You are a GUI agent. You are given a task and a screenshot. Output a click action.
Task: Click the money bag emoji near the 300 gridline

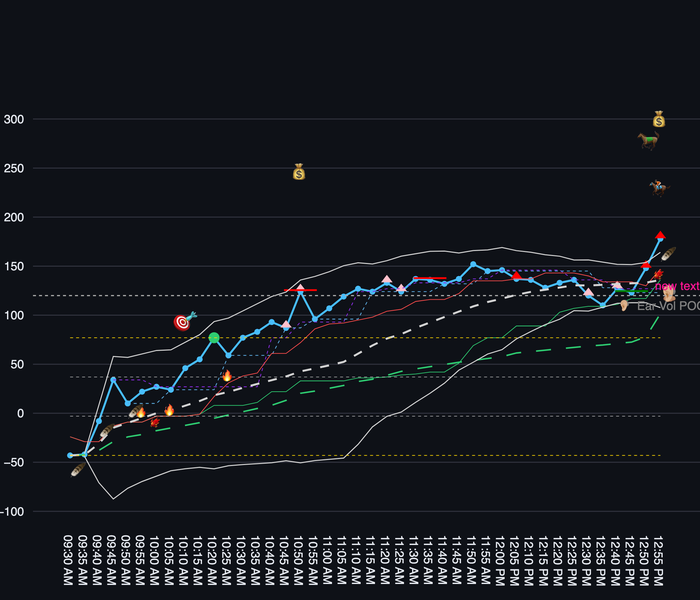(658, 119)
